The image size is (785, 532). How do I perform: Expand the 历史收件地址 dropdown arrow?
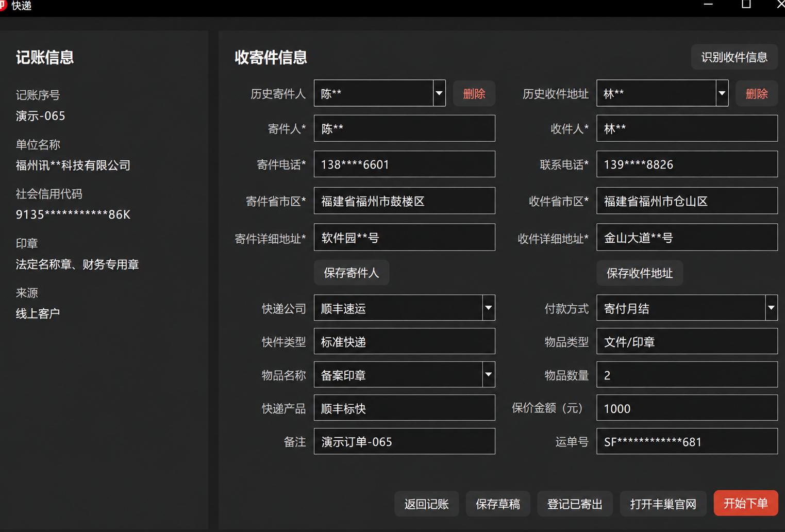pos(722,93)
